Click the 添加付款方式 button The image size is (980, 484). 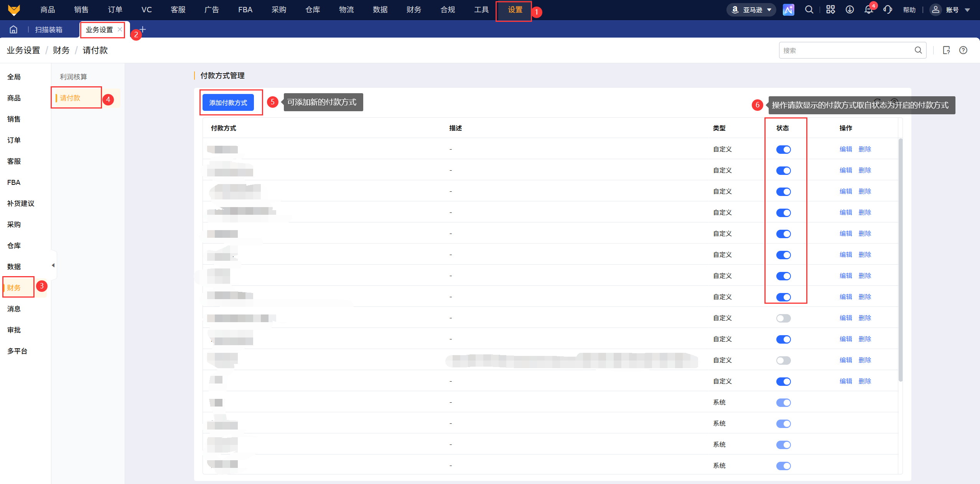[x=228, y=102]
